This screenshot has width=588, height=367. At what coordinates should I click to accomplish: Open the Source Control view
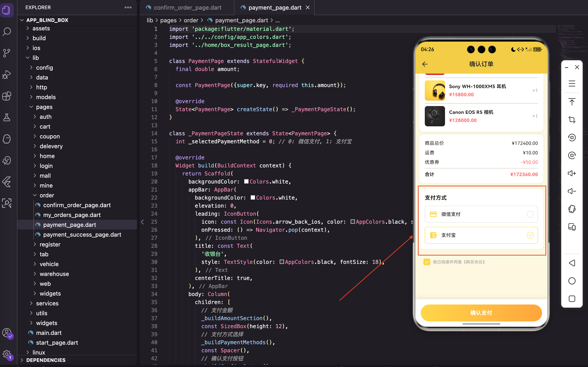7,53
